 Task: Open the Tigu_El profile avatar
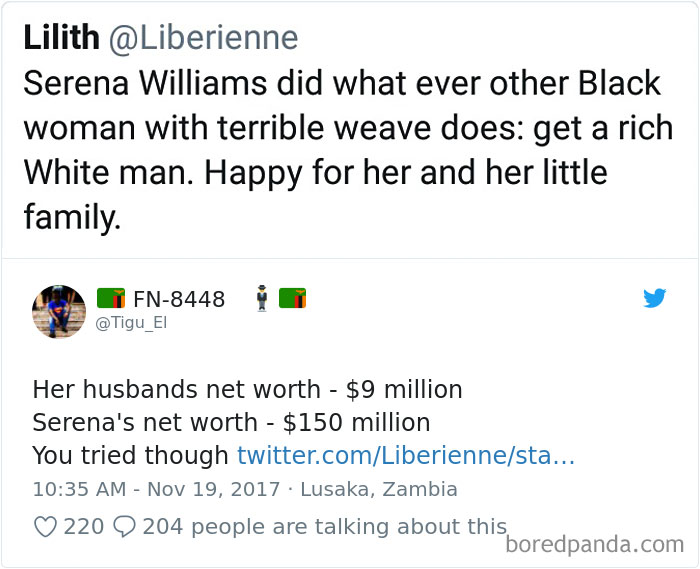(x=59, y=311)
